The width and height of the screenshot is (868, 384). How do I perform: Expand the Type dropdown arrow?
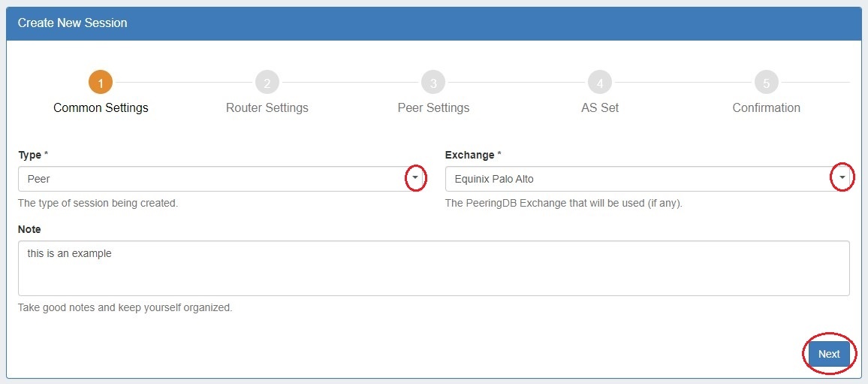pyautogui.click(x=415, y=178)
